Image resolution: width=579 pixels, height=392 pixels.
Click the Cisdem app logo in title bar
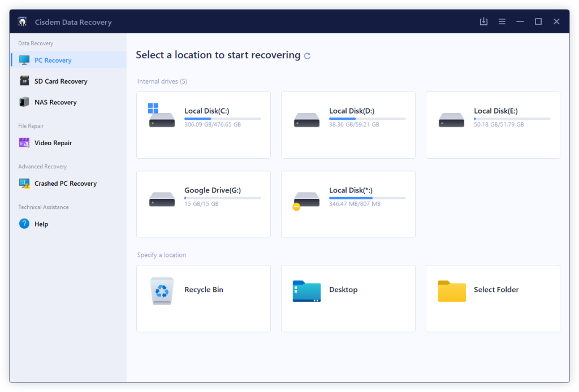[23, 22]
